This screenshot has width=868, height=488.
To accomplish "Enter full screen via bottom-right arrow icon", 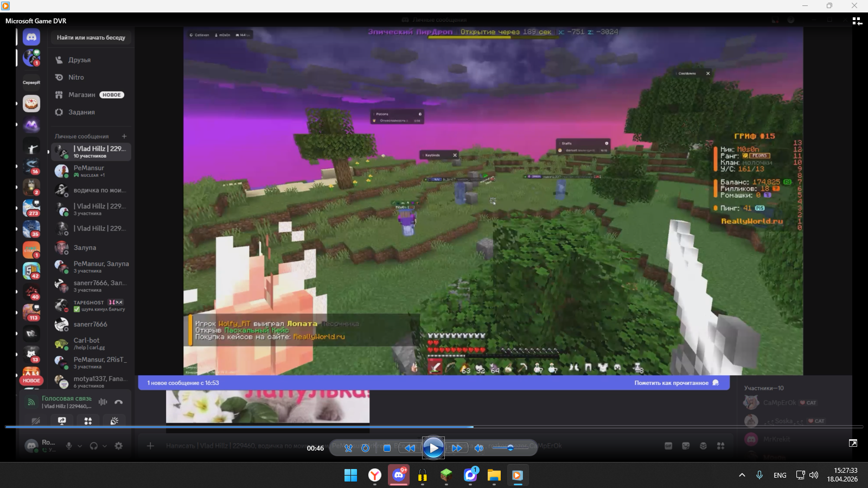I will (x=853, y=443).
